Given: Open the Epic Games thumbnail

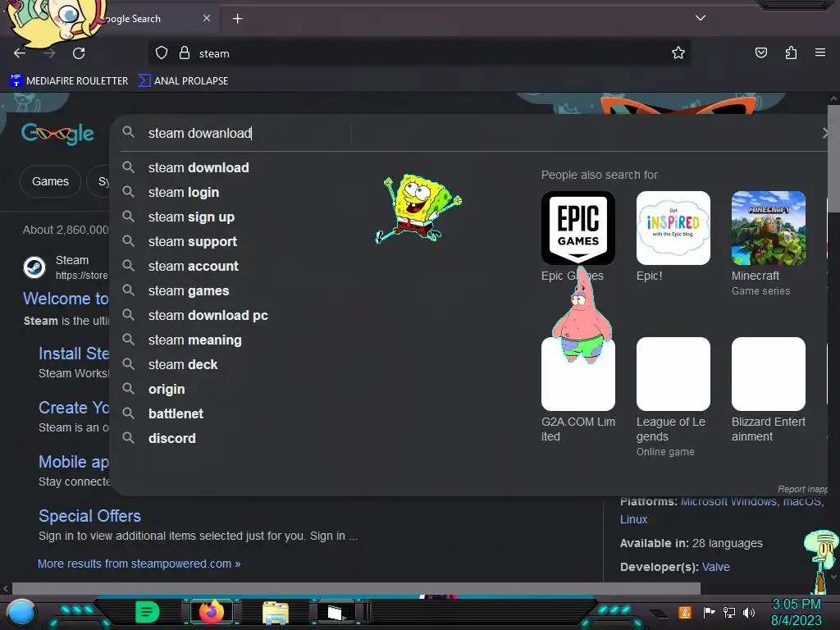Looking at the screenshot, I should (x=578, y=228).
